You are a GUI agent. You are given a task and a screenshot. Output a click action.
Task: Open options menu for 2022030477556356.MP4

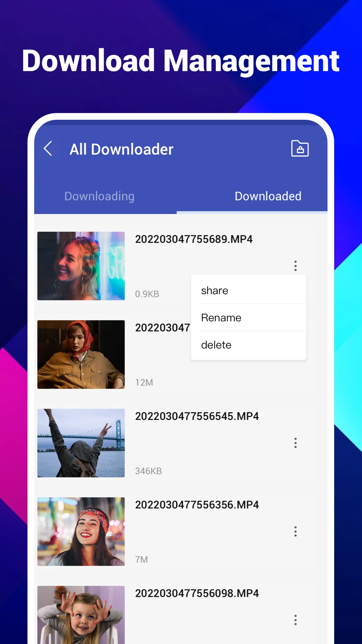coord(295,531)
